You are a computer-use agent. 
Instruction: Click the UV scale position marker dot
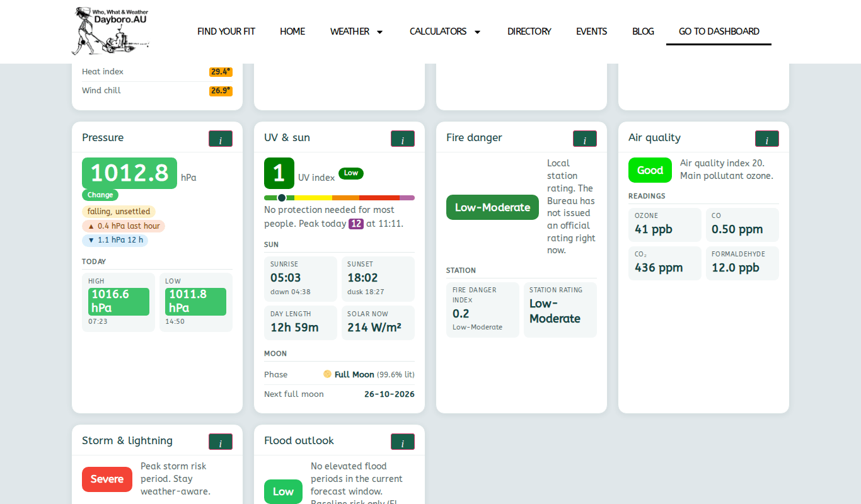pos(282,198)
